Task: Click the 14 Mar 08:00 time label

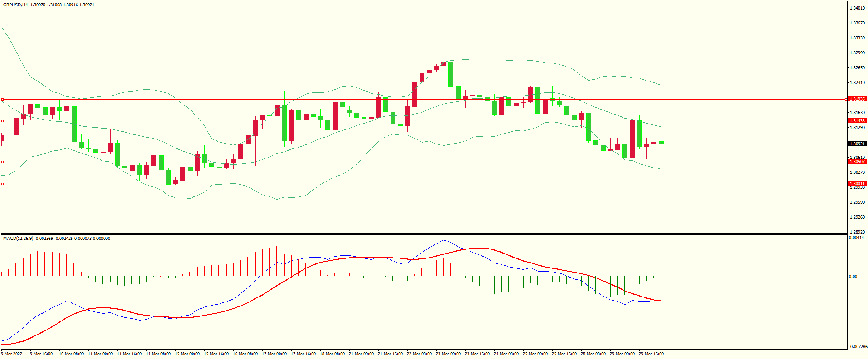Action: point(158,354)
